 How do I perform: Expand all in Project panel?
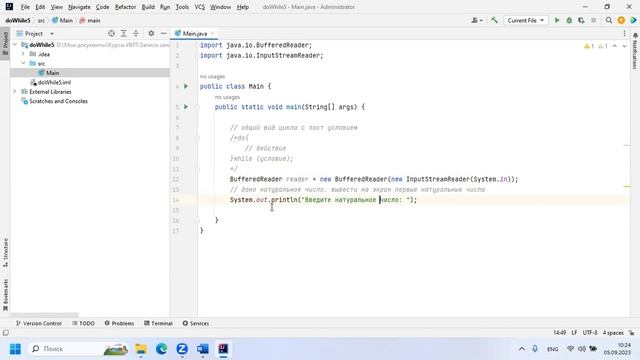coord(124,33)
